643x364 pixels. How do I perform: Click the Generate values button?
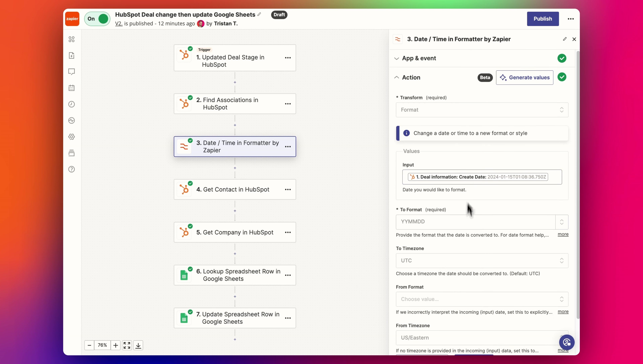point(525,77)
